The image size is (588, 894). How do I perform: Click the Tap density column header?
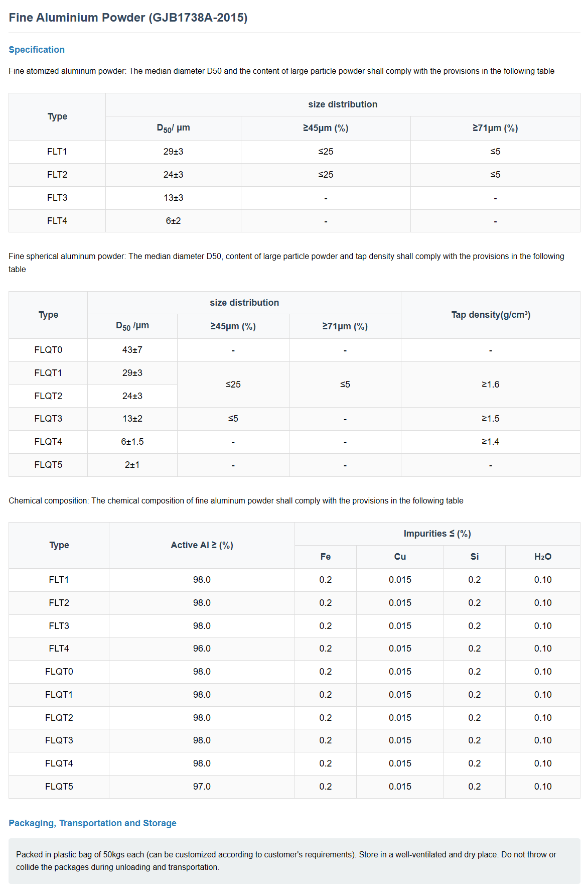(x=490, y=315)
